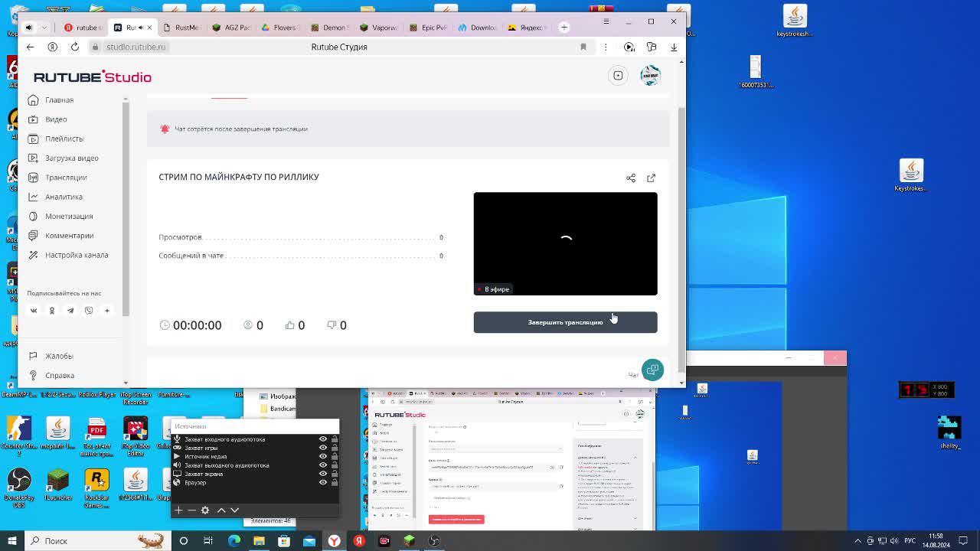Image resolution: width=980 pixels, height=551 pixels.
Task: Click the add video plus icon in the header
Action: pos(618,76)
